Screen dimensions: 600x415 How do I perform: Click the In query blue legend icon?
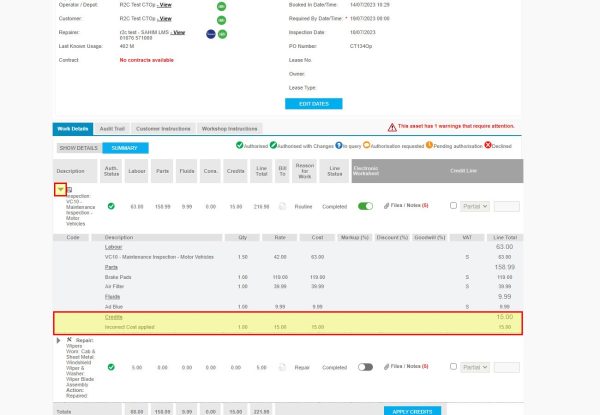click(x=339, y=145)
